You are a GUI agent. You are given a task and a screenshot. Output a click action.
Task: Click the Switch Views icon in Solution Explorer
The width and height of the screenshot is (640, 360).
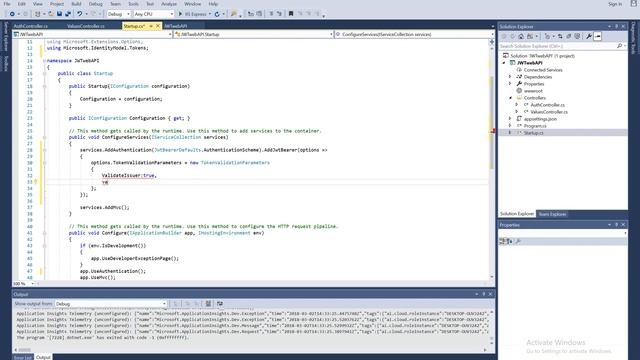530,36
